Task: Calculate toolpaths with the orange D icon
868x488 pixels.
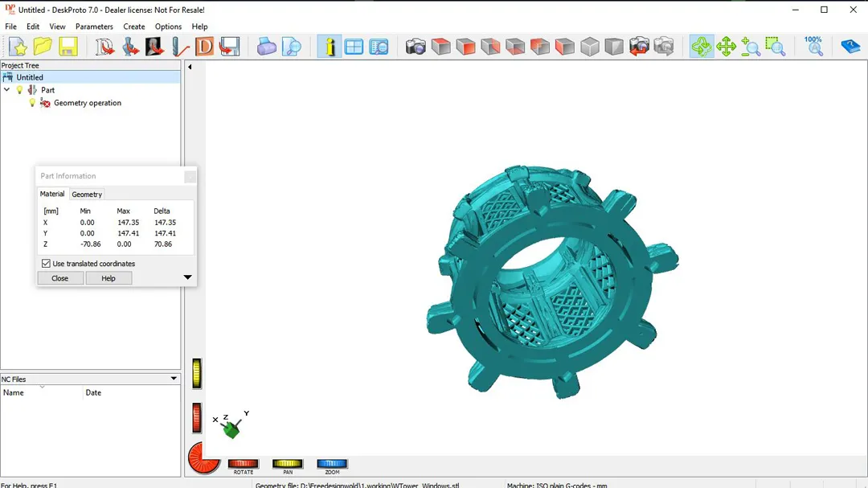Action: pyautogui.click(x=204, y=47)
